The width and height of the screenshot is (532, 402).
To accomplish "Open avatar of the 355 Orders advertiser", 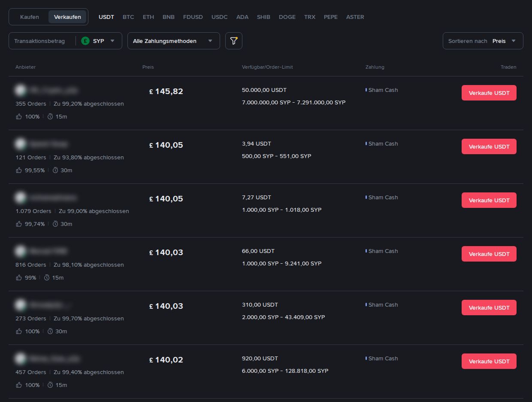I will (x=20, y=90).
